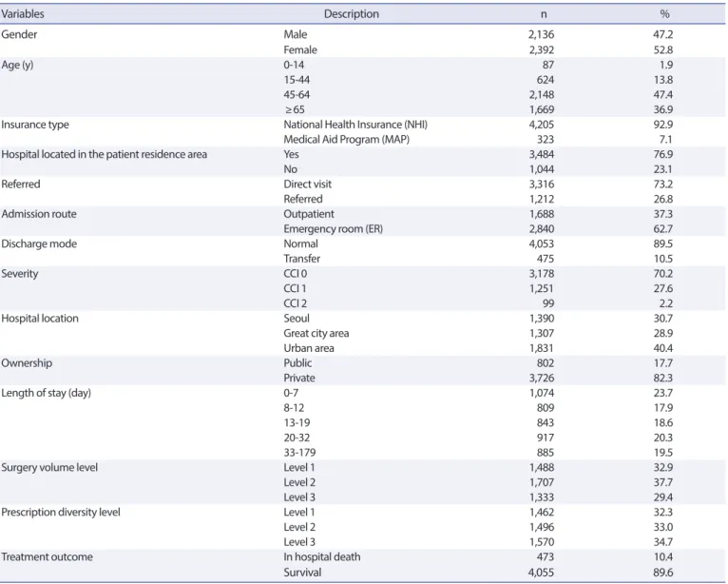Select the Age (y) variable label

18,65
